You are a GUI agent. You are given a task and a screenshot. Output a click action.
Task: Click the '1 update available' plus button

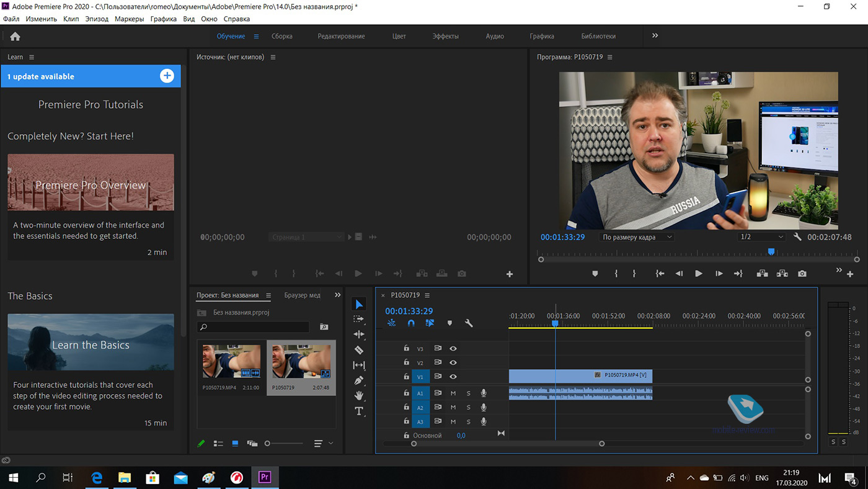pyautogui.click(x=167, y=76)
